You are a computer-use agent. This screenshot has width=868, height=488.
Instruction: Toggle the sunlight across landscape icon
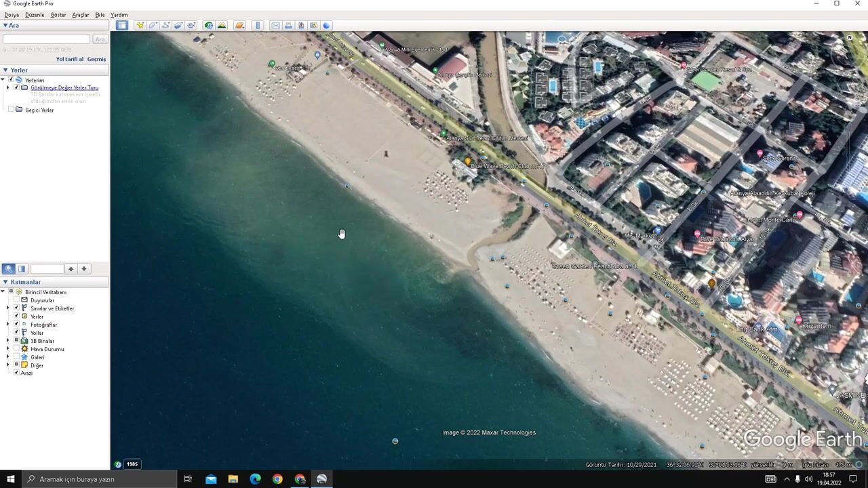pyautogui.click(x=222, y=25)
